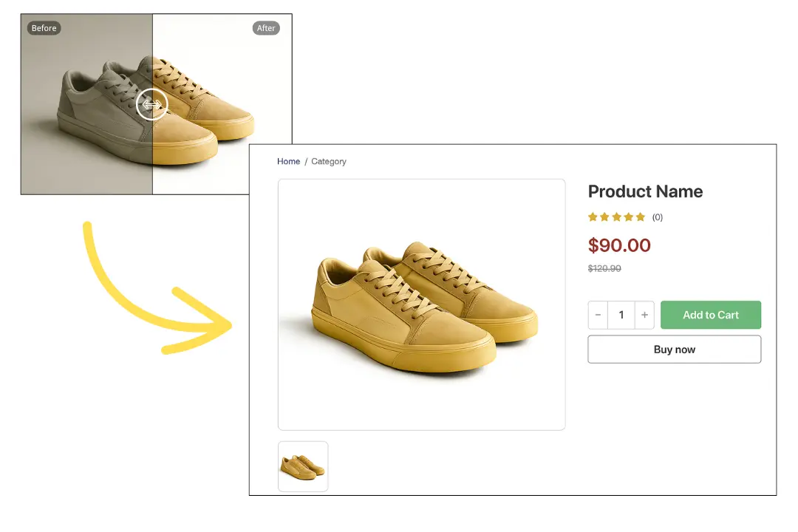Click the before/after image comparison handle
The width and height of the screenshot is (798, 532).
point(151,104)
